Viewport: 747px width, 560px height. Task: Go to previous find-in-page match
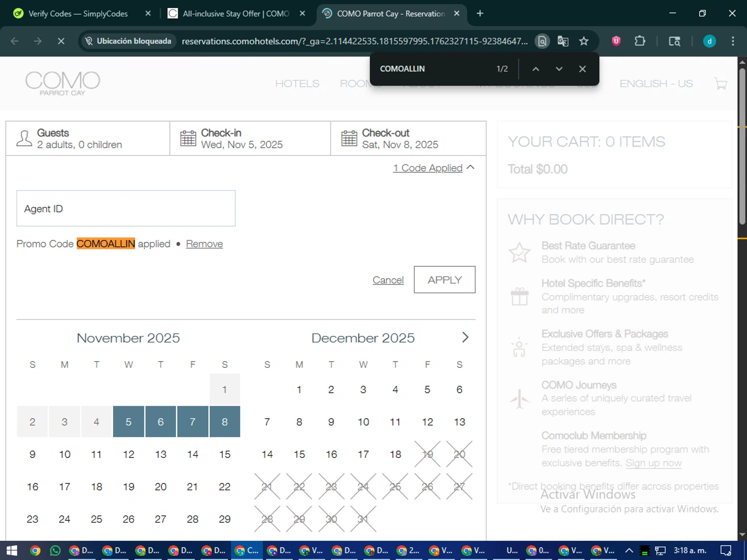(x=536, y=69)
